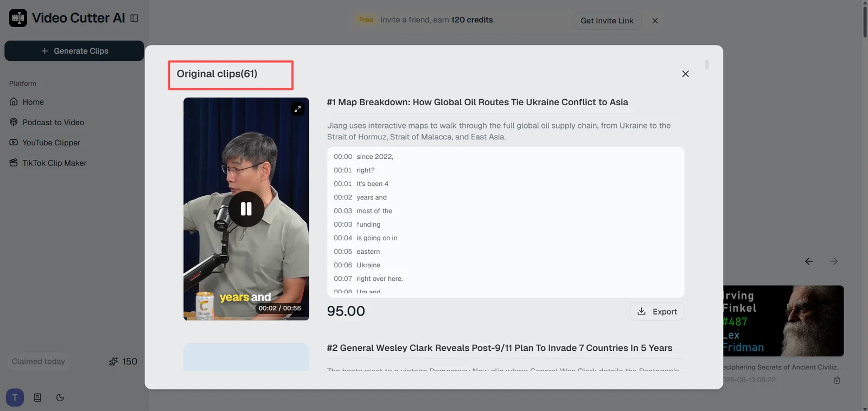Click the next arrow in background carousel

coord(834,261)
